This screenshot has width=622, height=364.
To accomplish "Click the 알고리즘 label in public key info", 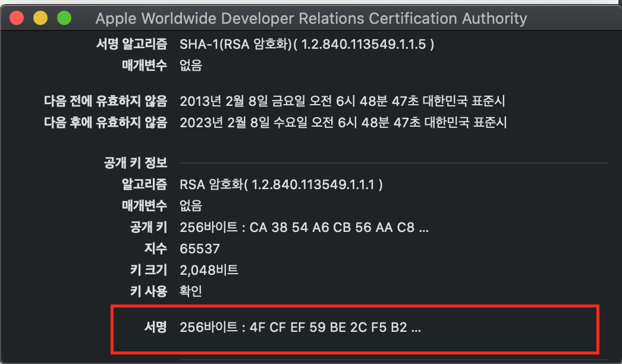I will (144, 184).
